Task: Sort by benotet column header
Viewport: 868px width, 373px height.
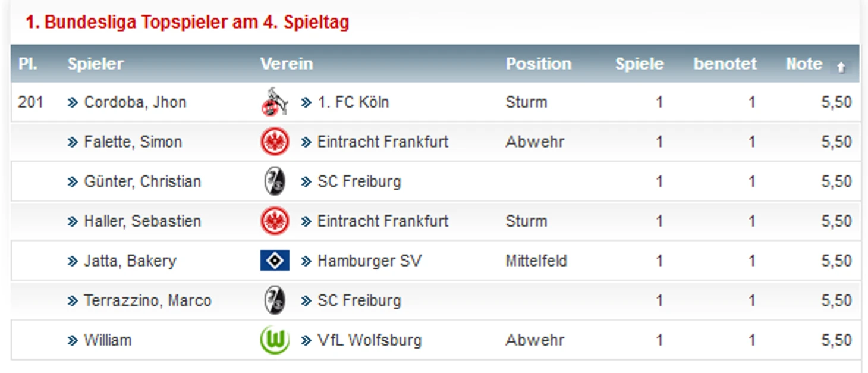Action: click(x=725, y=64)
